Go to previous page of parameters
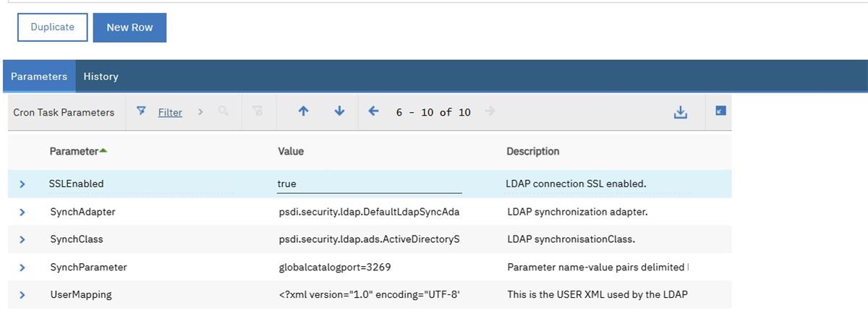Viewport: 868px width, 313px height. click(373, 111)
